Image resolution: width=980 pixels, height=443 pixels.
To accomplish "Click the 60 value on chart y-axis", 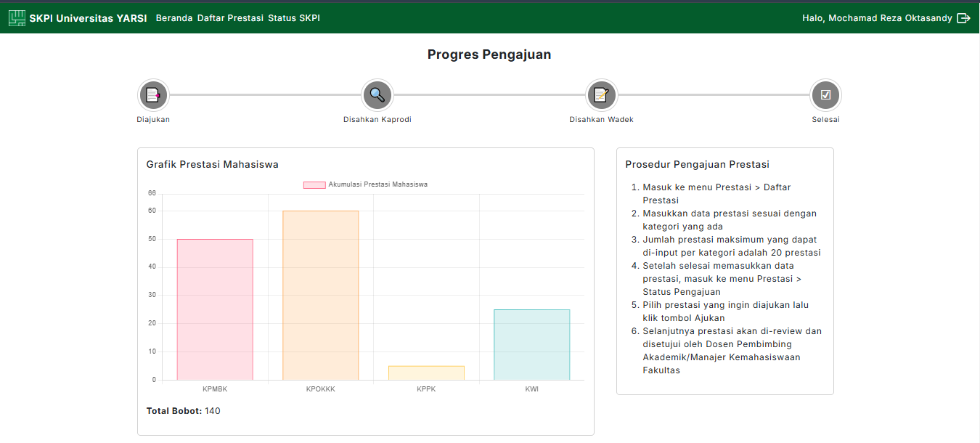I will tap(152, 211).
